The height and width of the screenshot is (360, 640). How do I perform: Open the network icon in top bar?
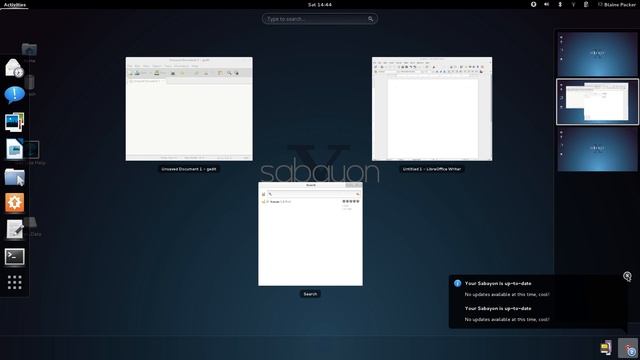(573, 4)
